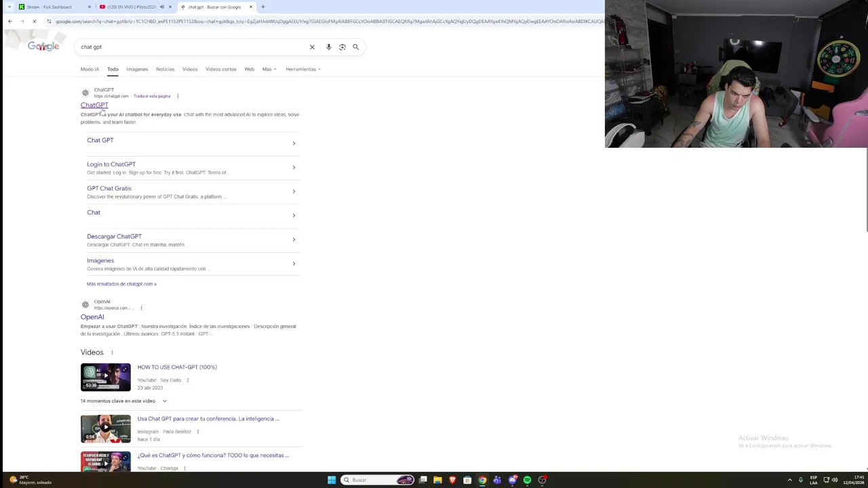Open the Login to ChatGPT sitelink
This screenshot has height=488, width=868.
[111, 164]
